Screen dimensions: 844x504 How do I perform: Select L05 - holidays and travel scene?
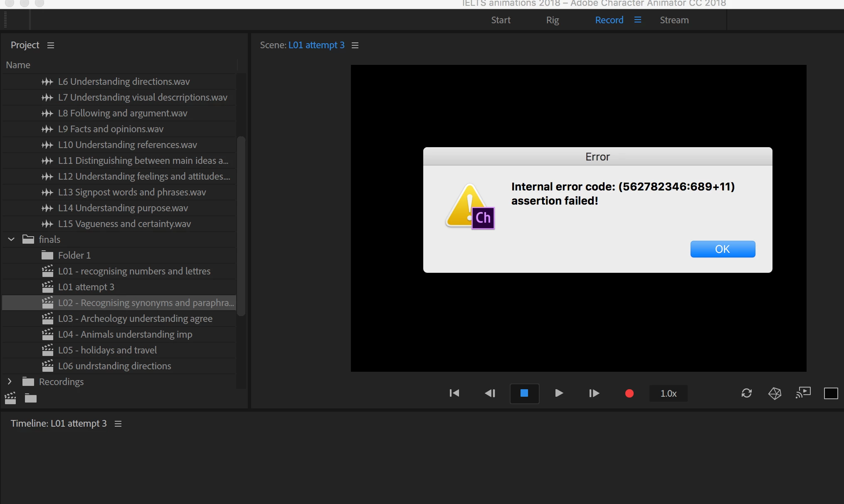[119, 350]
